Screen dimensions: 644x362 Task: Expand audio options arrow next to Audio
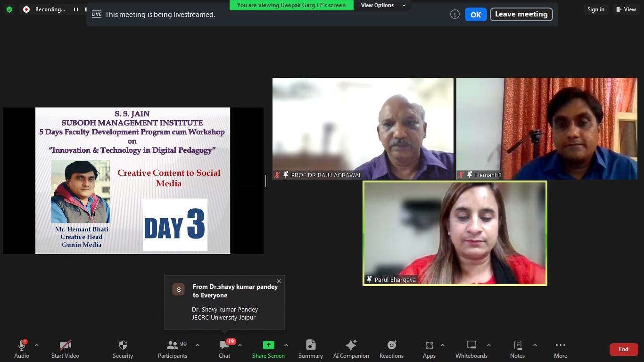pyautogui.click(x=37, y=345)
